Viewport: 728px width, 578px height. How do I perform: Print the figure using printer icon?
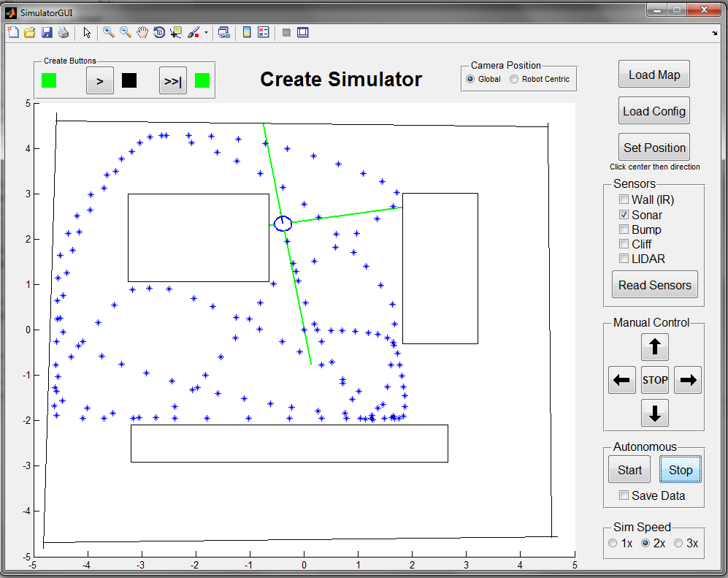(63, 32)
